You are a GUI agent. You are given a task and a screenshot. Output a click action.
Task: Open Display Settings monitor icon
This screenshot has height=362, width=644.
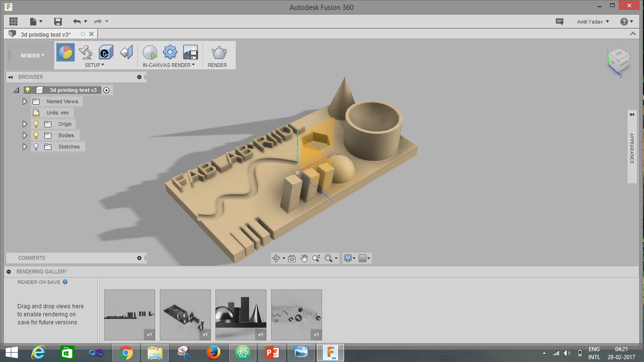[x=348, y=258]
